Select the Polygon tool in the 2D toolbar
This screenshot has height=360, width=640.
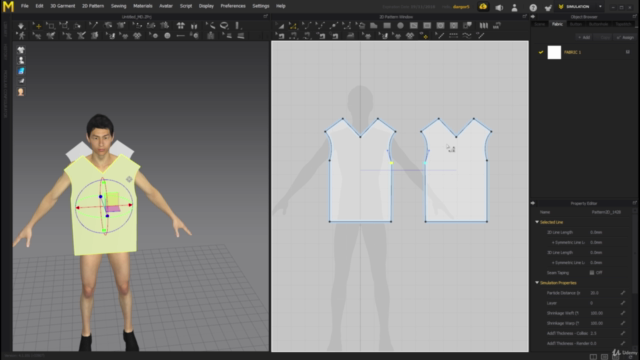[373, 26]
